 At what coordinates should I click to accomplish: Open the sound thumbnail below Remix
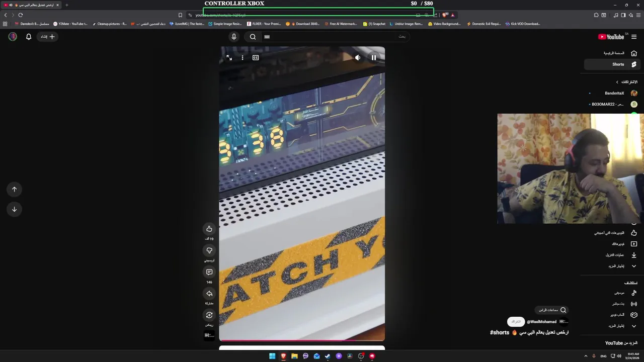(x=209, y=335)
